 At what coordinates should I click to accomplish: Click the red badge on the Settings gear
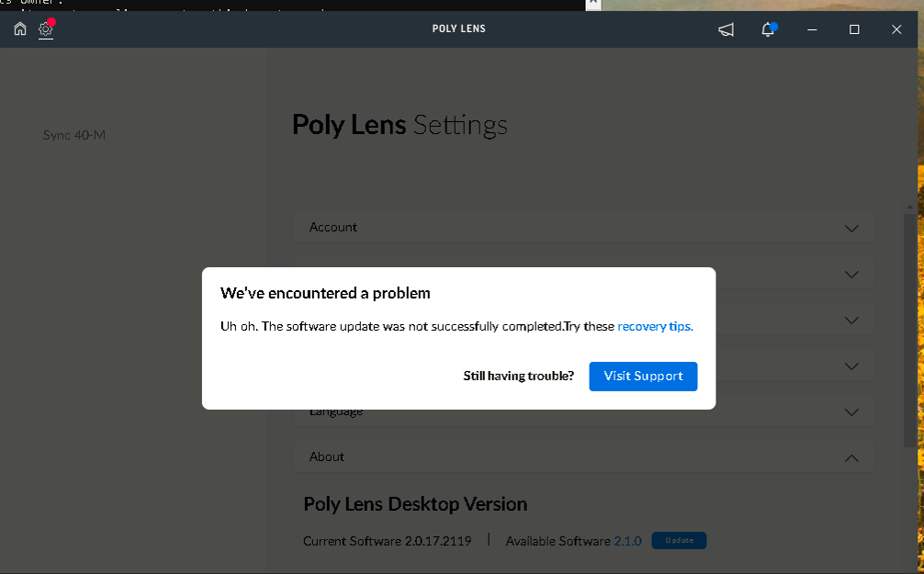(x=52, y=21)
